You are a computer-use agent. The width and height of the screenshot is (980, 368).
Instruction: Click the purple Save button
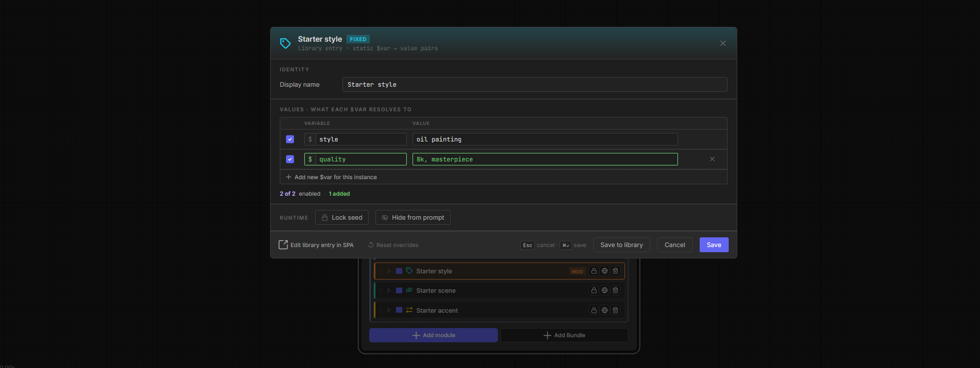tap(714, 245)
